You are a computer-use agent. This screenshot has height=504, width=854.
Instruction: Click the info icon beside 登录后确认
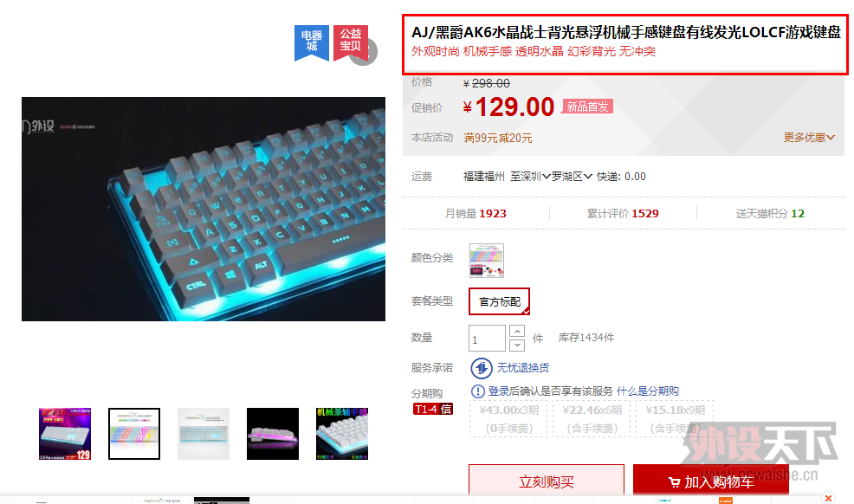[x=477, y=391]
